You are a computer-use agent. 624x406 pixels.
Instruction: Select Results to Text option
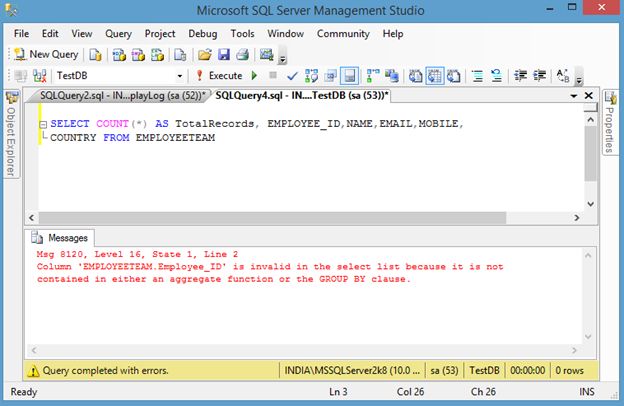415,76
